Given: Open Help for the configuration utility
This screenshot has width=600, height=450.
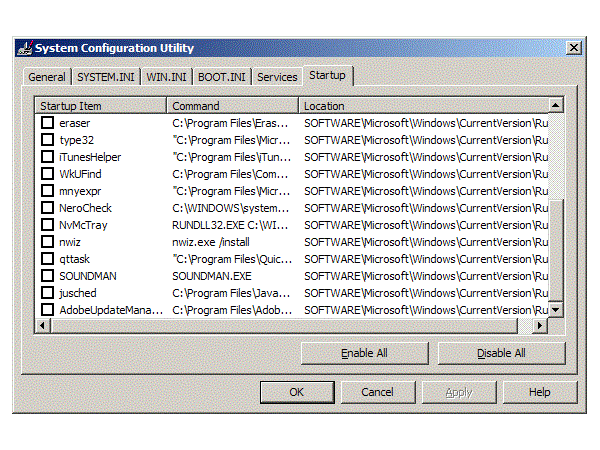Looking at the screenshot, I should coord(540,392).
